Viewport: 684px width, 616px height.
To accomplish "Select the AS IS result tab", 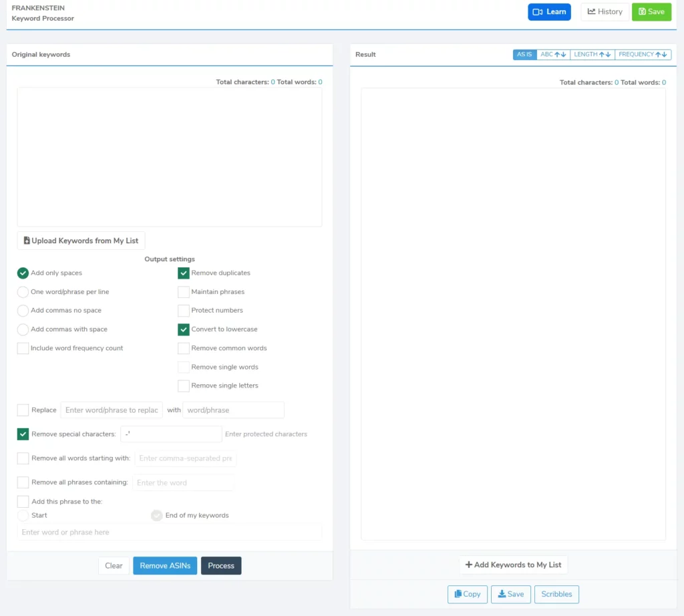I will point(524,54).
